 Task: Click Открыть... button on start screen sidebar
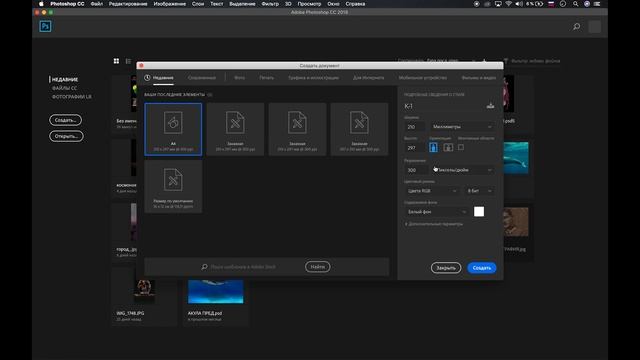tap(66, 136)
